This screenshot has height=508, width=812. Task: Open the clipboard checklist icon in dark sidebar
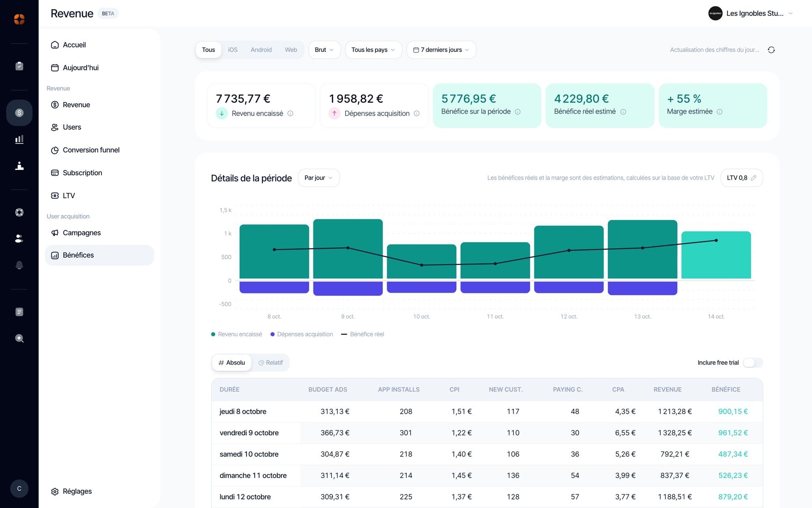click(19, 66)
